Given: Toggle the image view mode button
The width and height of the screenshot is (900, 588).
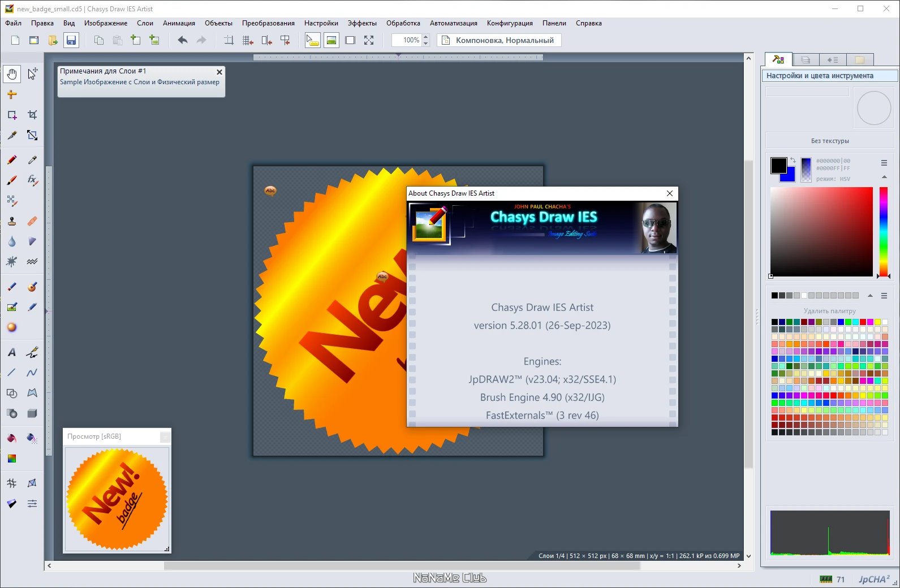Looking at the screenshot, I should click(x=331, y=40).
